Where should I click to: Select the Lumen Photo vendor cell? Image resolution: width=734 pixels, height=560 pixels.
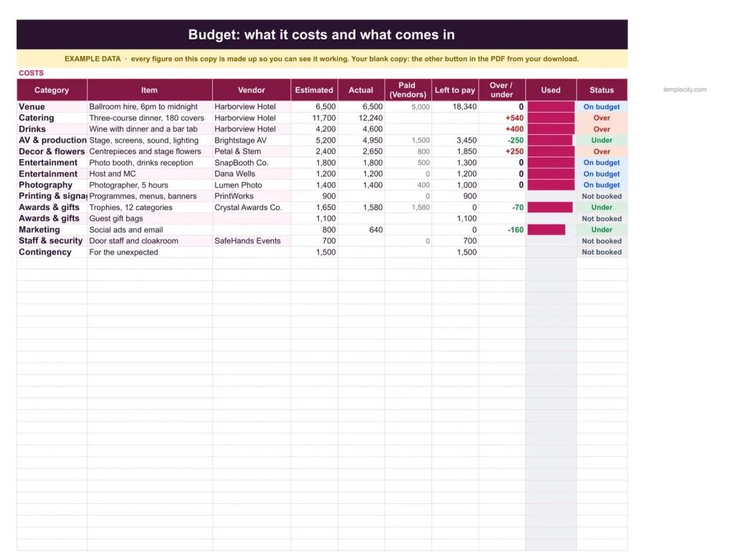click(252, 185)
